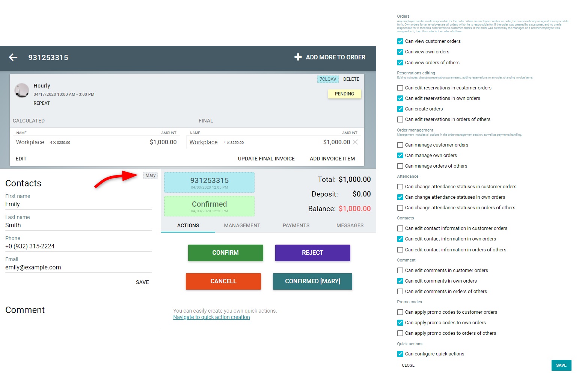Click the orange Cancell button
Viewport: 588px width, 387px height.
(x=223, y=281)
